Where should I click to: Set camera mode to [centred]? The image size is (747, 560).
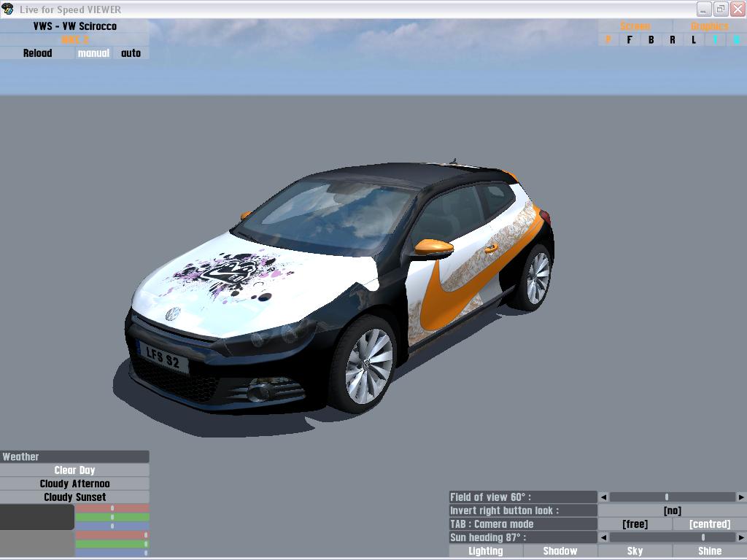(x=709, y=524)
